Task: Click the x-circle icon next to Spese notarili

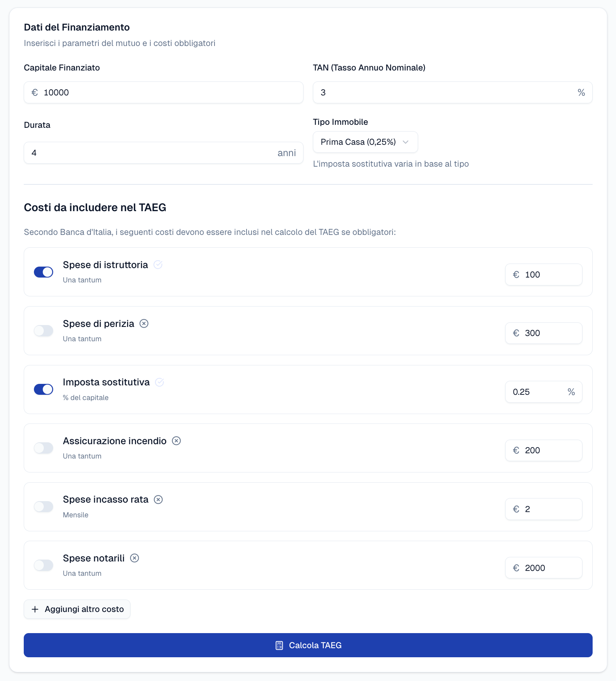Action: pyautogui.click(x=135, y=558)
